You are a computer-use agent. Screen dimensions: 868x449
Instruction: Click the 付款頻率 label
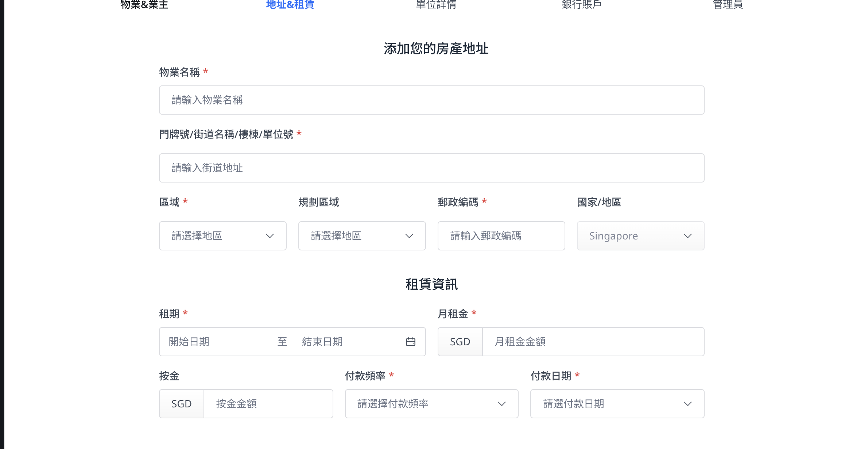coord(365,376)
